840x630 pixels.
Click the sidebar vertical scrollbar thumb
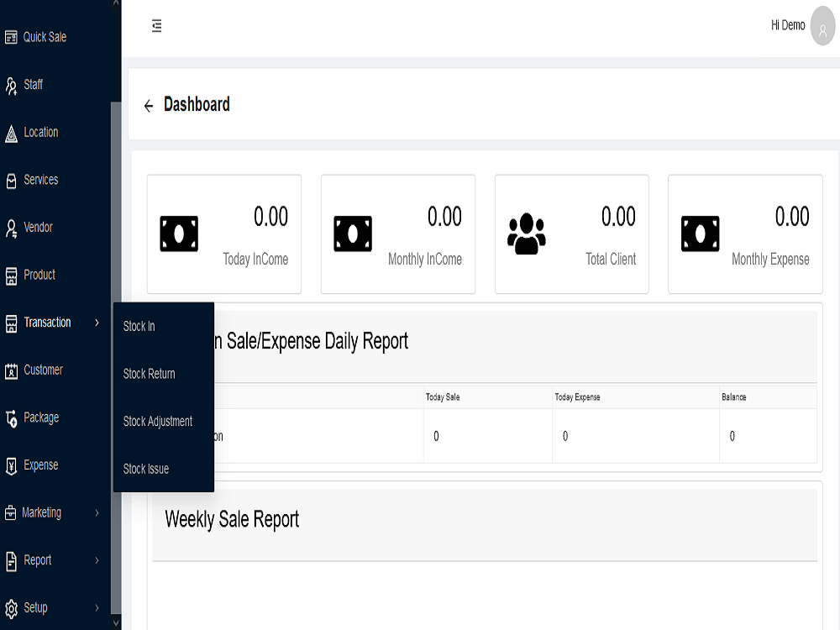[114, 358]
